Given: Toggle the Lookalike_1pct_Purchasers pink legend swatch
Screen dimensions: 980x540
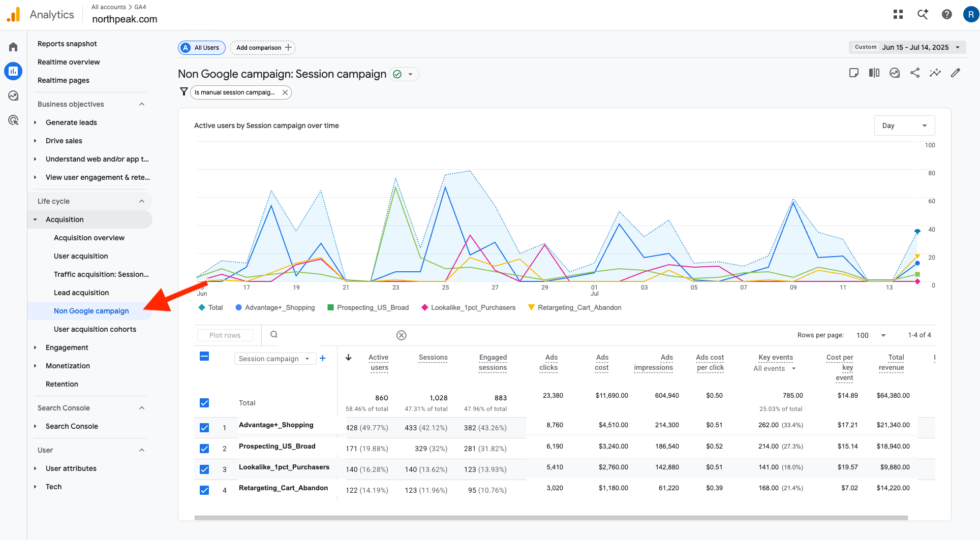Looking at the screenshot, I should (x=424, y=307).
